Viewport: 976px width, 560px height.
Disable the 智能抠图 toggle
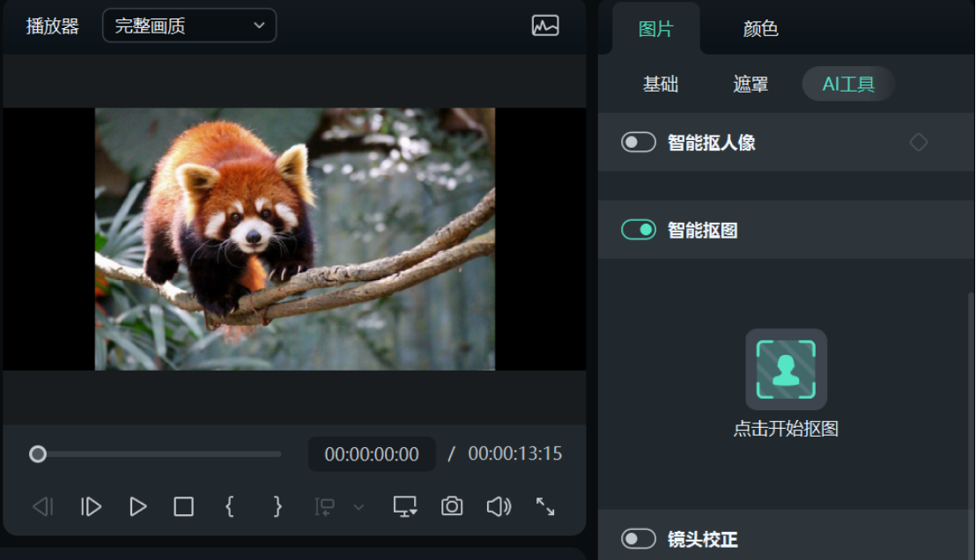[638, 229]
